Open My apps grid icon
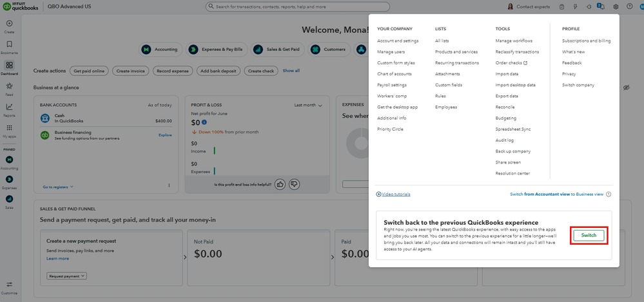 [x=9, y=131]
